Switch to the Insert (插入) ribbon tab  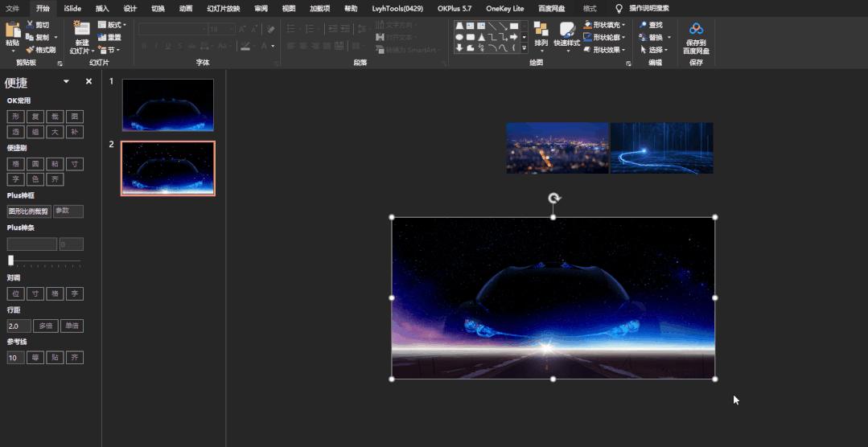tap(102, 8)
